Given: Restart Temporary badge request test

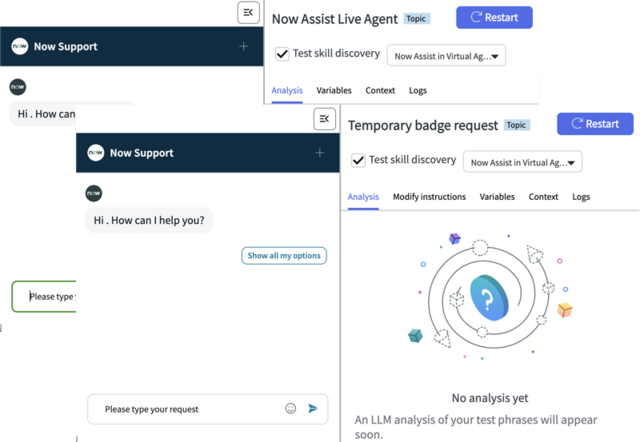Looking at the screenshot, I should 595,124.
